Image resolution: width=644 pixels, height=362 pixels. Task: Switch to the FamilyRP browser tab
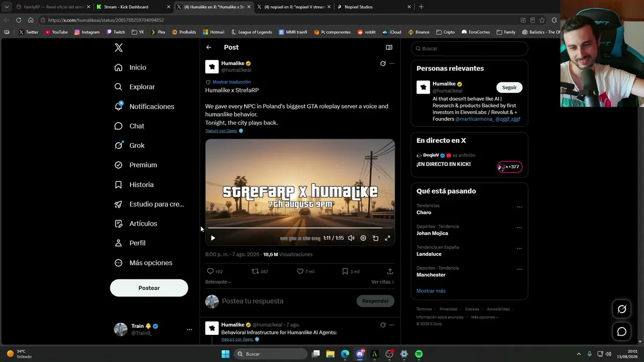pyautogui.click(x=52, y=7)
